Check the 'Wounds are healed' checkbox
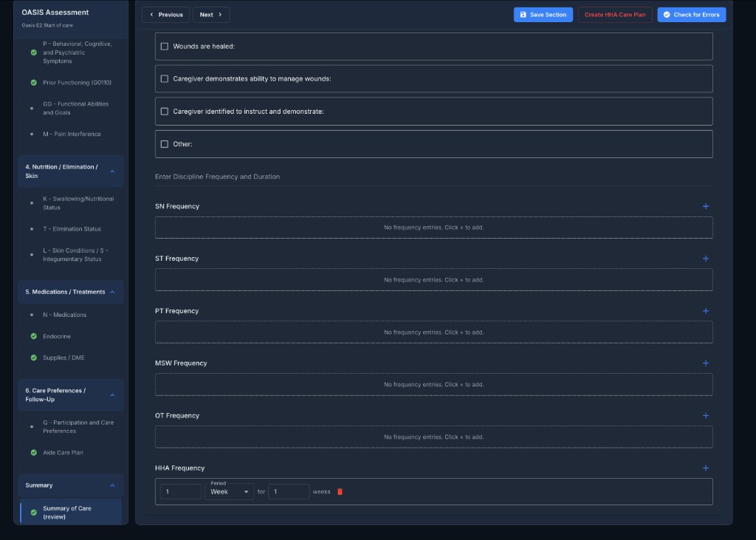 click(x=165, y=47)
